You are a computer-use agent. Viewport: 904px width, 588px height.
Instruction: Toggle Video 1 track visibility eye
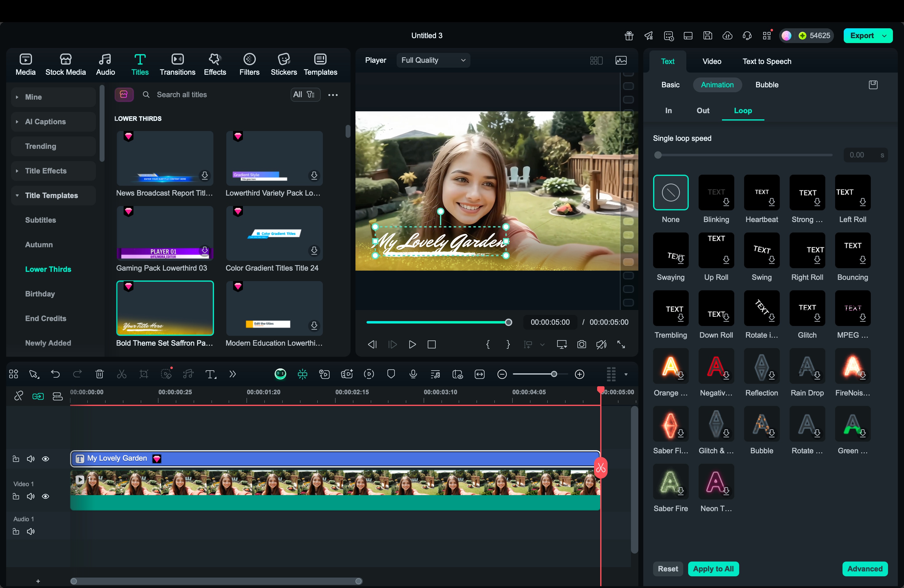click(46, 496)
